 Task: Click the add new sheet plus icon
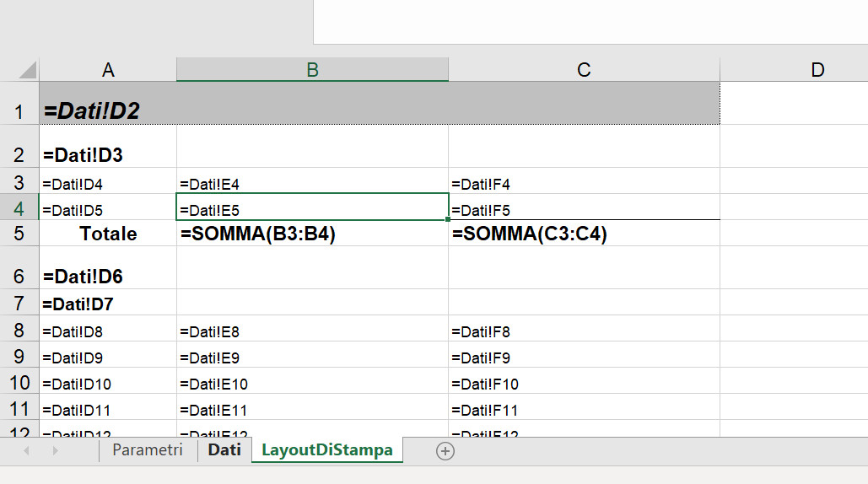tap(445, 451)
